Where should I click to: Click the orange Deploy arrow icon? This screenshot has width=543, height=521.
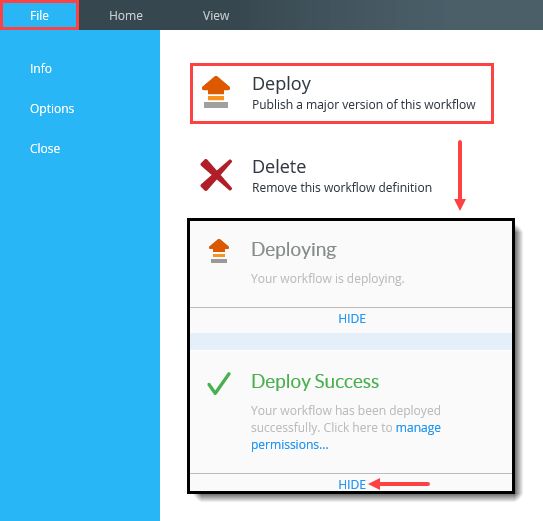point(216,92)
